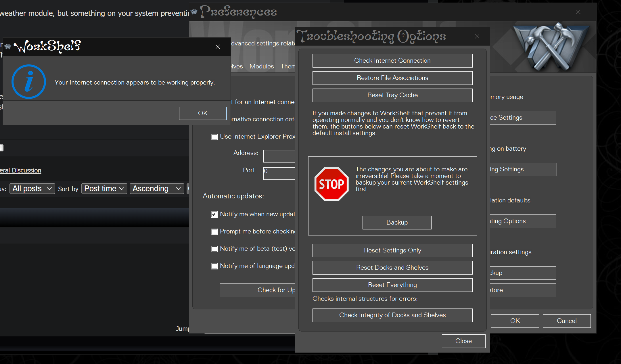Dismiss the WorkShelf message with X icon
The image size is (621, 364).
tap(218, 47)
